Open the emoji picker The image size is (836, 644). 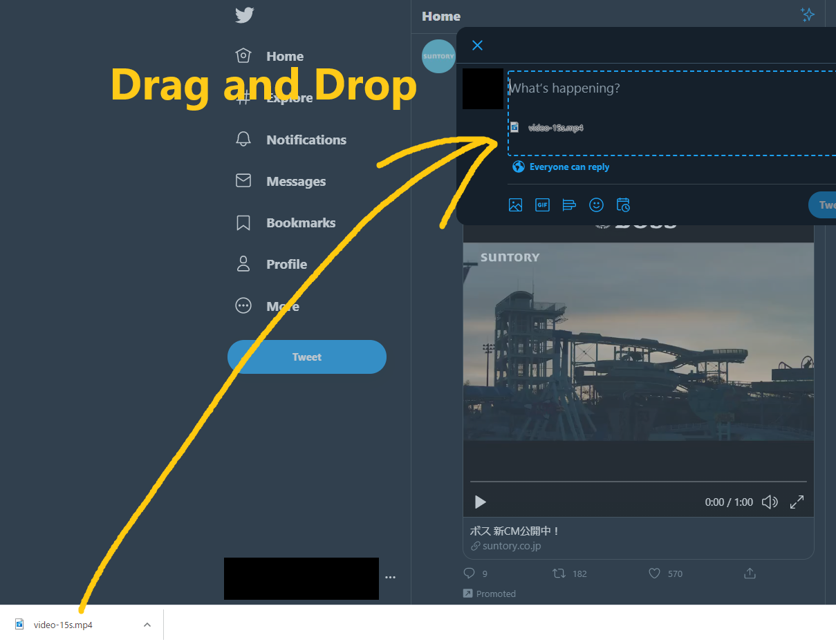point(596,205)
